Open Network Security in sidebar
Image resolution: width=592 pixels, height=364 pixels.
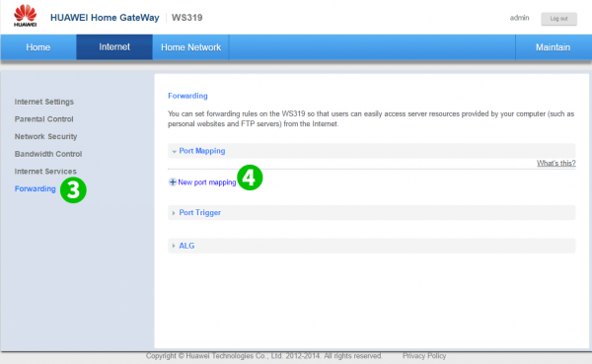[x=45, y=136]
